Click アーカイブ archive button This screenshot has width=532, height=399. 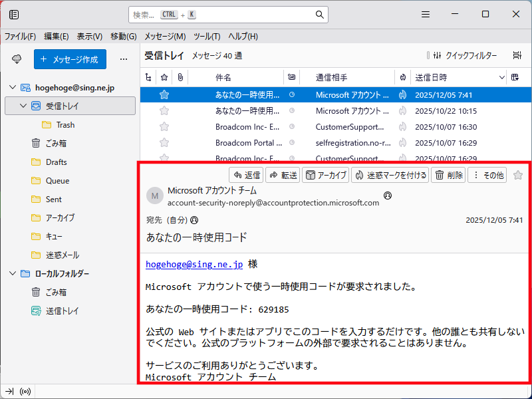pyautogui.click(x=326, y=175)
